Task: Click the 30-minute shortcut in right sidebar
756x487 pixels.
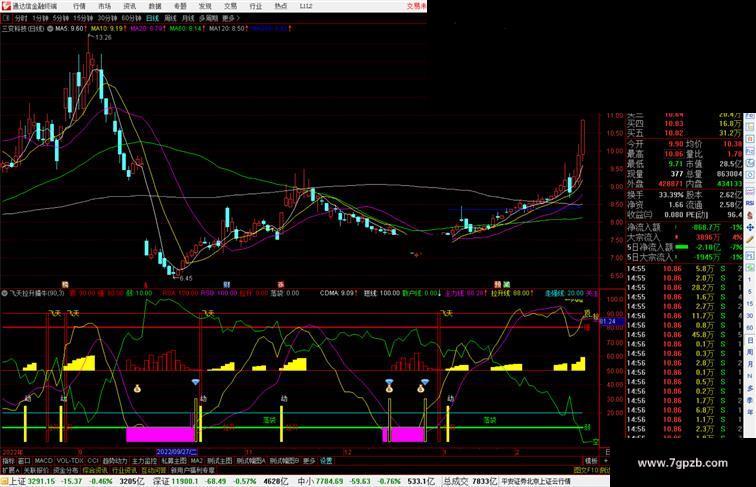Action: pyautogui.click(x=750, y=315)
